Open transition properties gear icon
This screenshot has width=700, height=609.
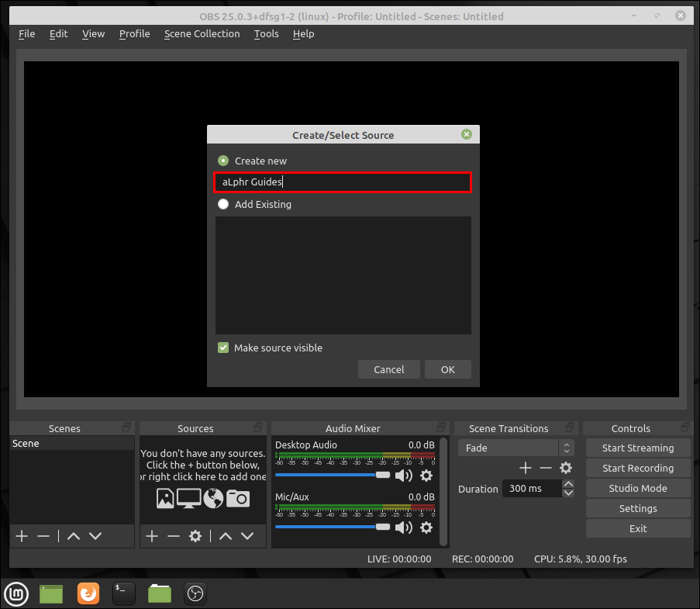(566, 468)
